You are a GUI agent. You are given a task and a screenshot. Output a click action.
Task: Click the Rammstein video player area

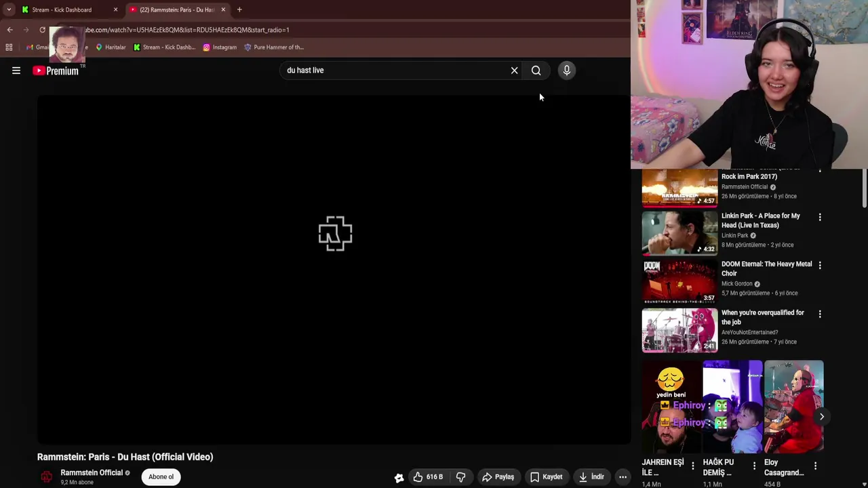tap(334, 270)
